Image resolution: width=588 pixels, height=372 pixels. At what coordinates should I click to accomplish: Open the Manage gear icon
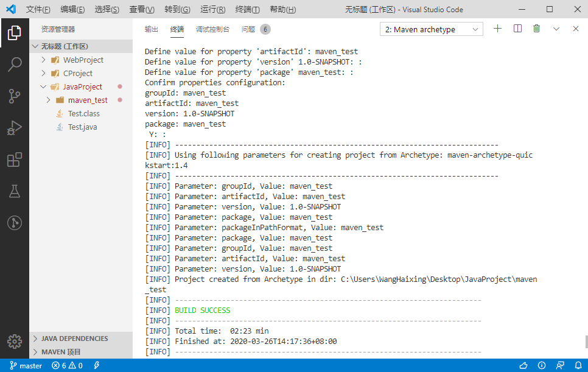point(14,341)
